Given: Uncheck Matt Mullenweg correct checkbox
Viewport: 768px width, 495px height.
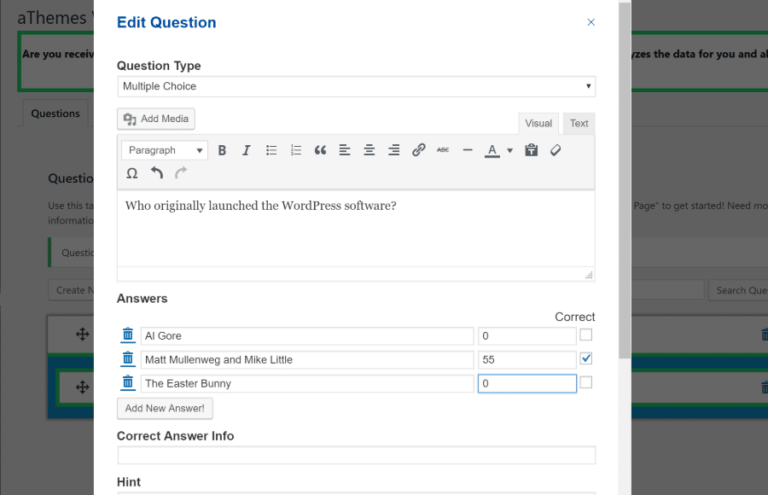Looking at the screenshot, I should [586, 359].
